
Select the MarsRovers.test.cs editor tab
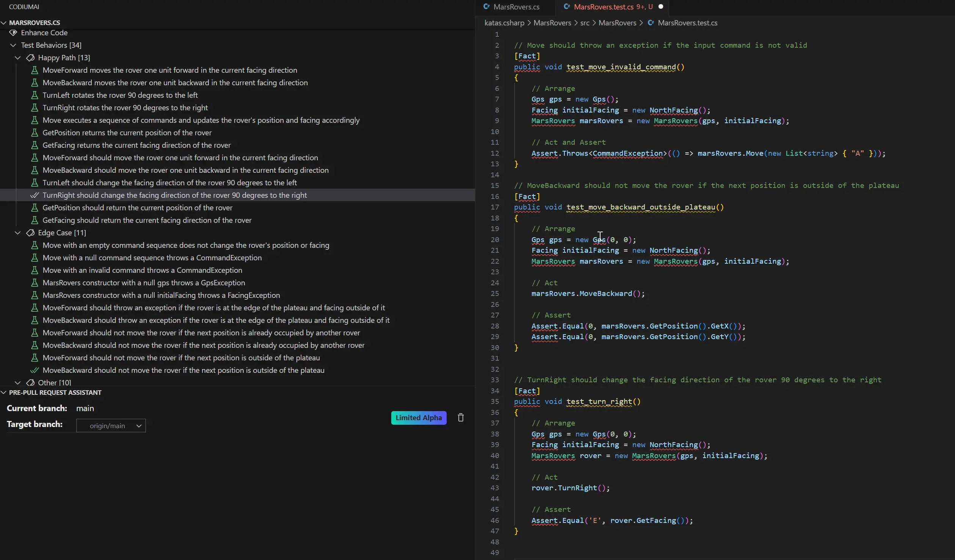pyautogui.click(x=603, y=7)
